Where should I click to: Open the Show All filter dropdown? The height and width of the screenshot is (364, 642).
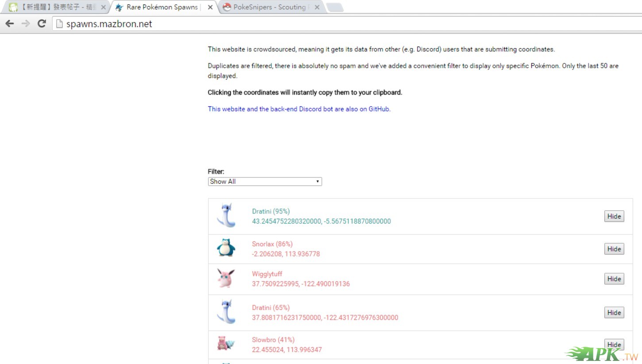(x=265, y=182)
